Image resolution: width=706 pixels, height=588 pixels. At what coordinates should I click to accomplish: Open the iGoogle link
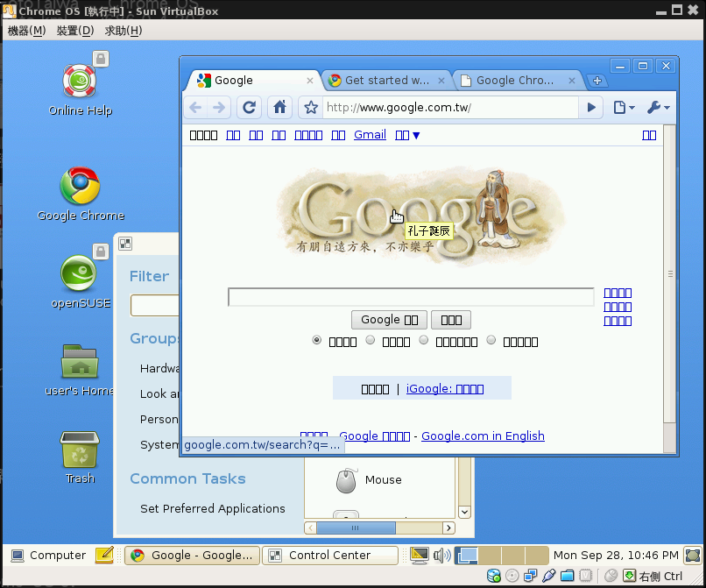click(445, 388)
